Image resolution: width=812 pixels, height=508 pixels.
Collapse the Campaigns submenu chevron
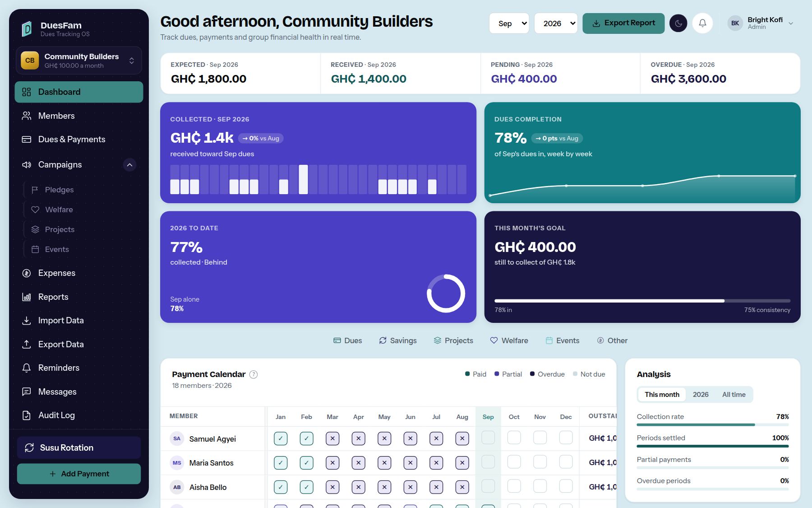[129, 165]
